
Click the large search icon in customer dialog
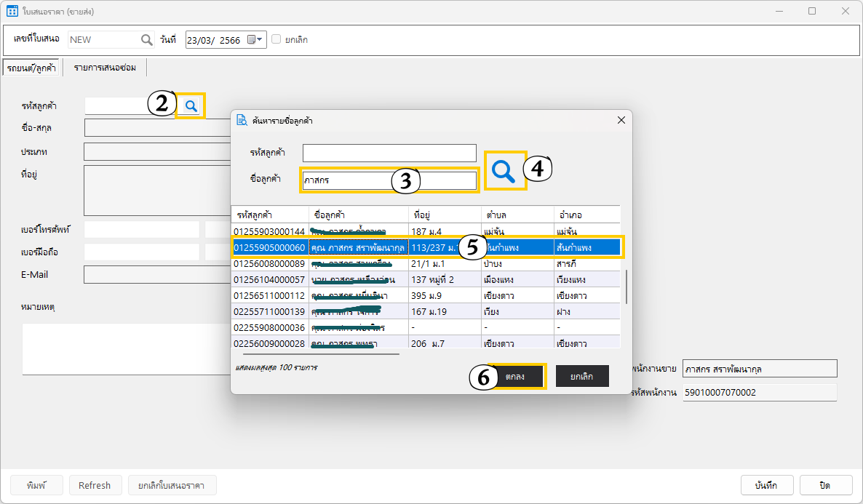pyautogui.click(x=504, y=170)
